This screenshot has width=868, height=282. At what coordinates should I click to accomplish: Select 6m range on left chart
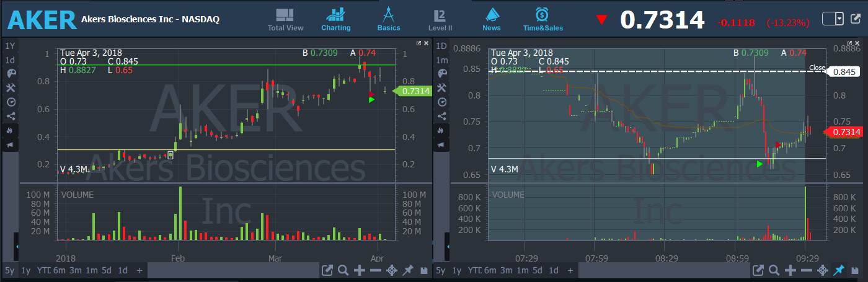(59, 270)
